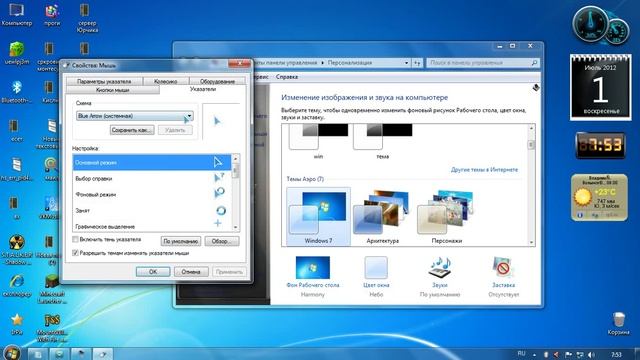Image resolution: width=640 pixels, height=360 pixels.
Task: Open the Заставка screensaver settings
Action: coord(503,276)
